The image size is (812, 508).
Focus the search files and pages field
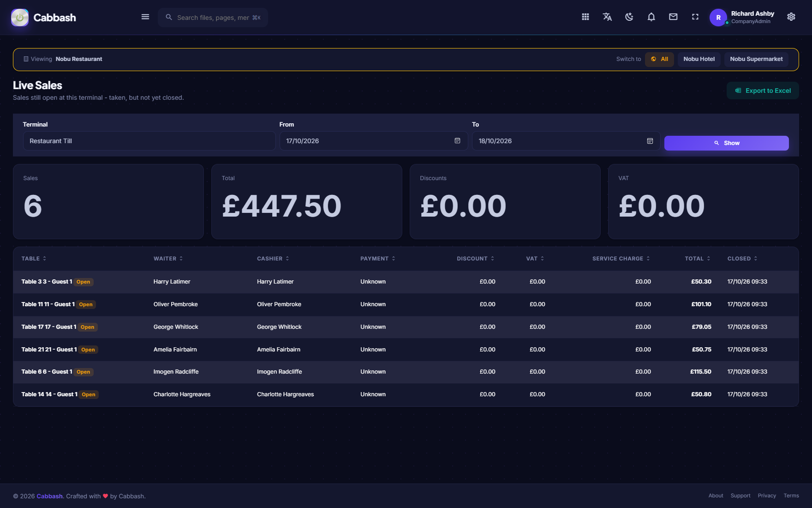[x=213, y=18]
